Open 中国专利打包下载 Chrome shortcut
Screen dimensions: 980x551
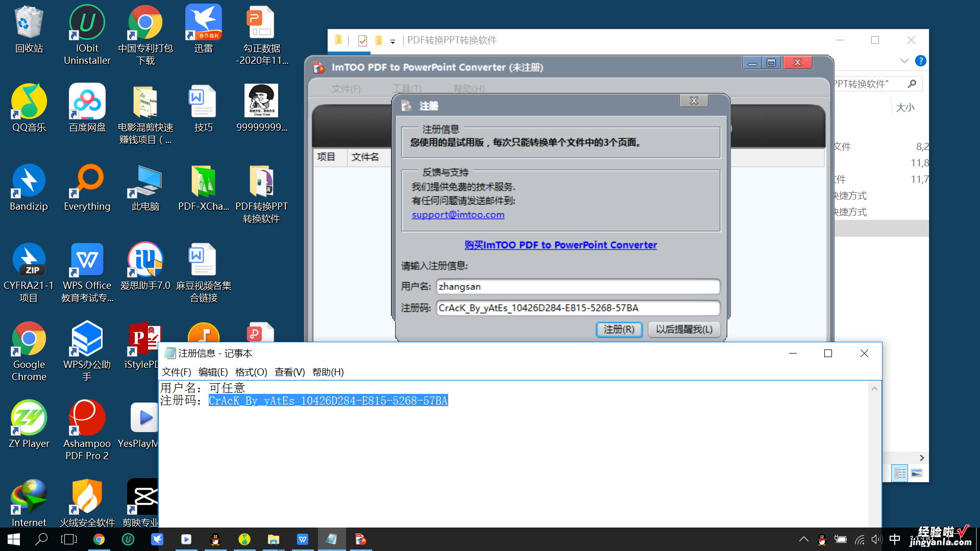point(145,35)
